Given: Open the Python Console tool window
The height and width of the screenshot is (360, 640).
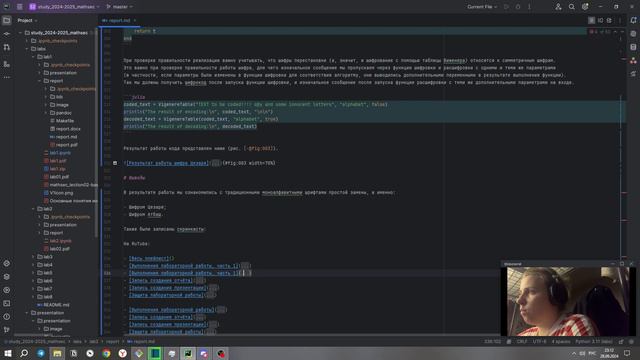Looking at the screenshot, I should (x=7, y=263).
